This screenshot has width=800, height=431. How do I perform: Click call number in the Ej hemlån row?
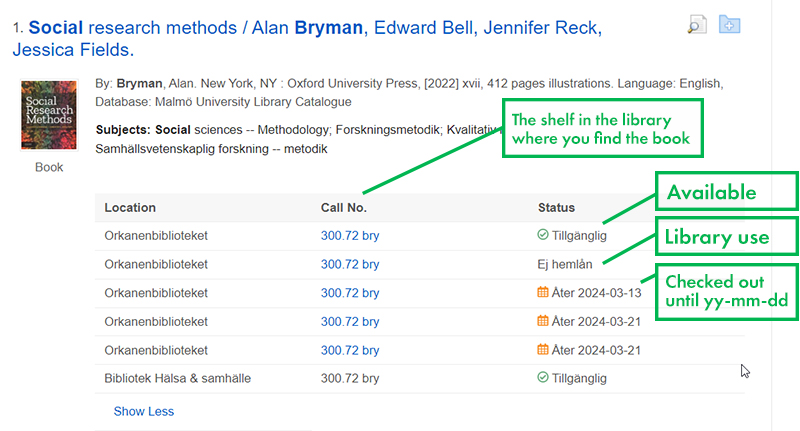(x=349, y=265)
